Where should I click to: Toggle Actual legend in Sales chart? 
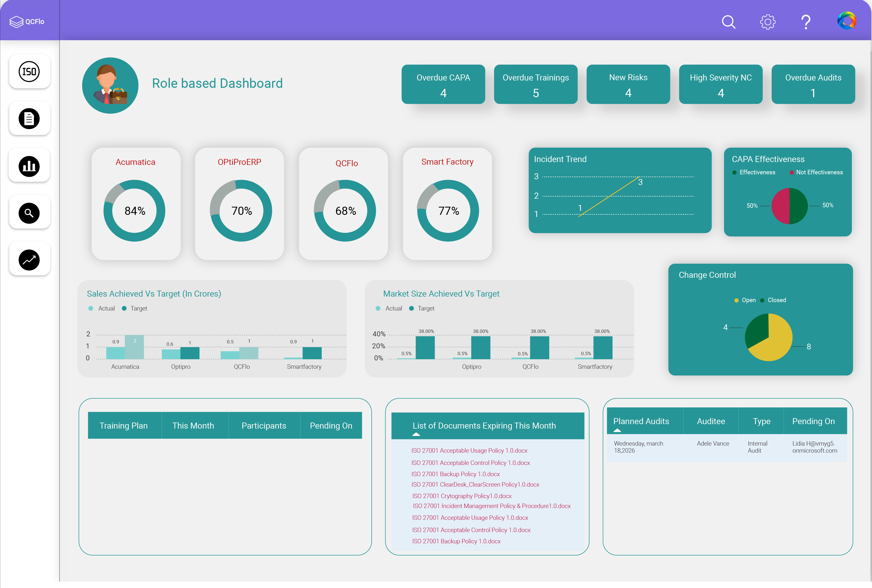(x=102, y=308)
